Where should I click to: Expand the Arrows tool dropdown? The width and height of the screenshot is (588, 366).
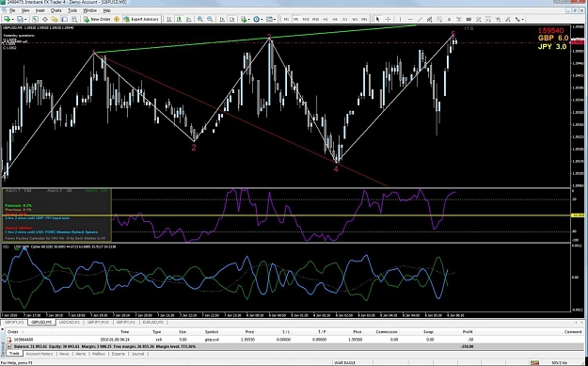(523, 19)
